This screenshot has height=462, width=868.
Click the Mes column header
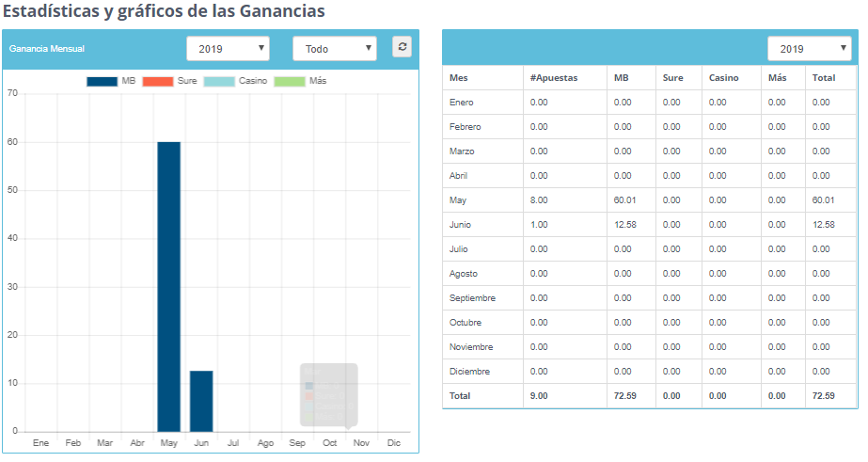(458, 78)
